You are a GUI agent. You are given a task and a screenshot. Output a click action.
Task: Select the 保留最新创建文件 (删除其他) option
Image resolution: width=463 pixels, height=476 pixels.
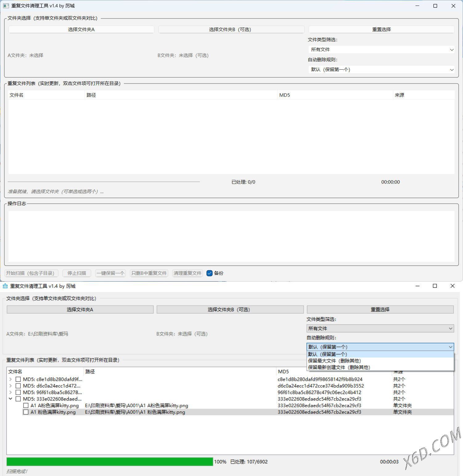tap(339, 367)
